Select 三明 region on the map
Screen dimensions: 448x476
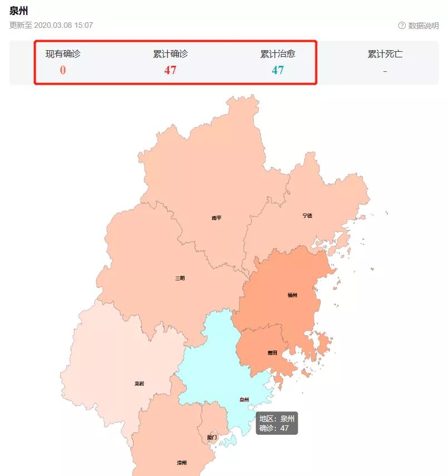click(180, 278)
